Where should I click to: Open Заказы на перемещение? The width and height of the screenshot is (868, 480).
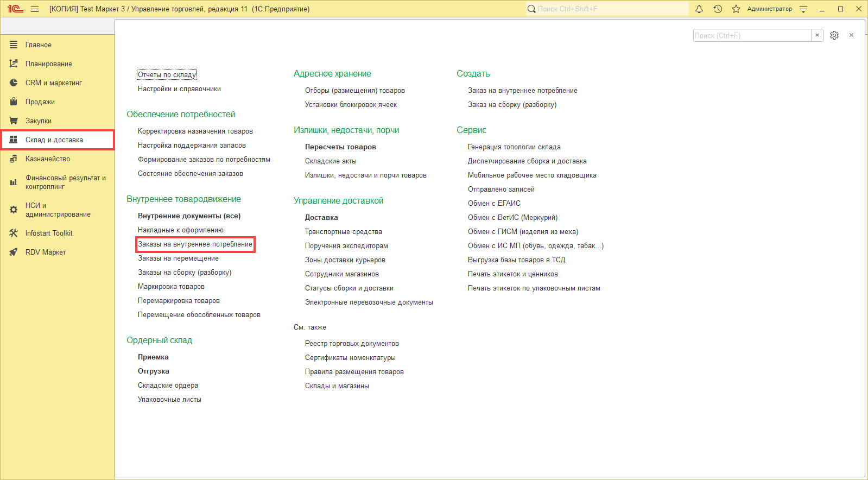[x=178, y=258]
